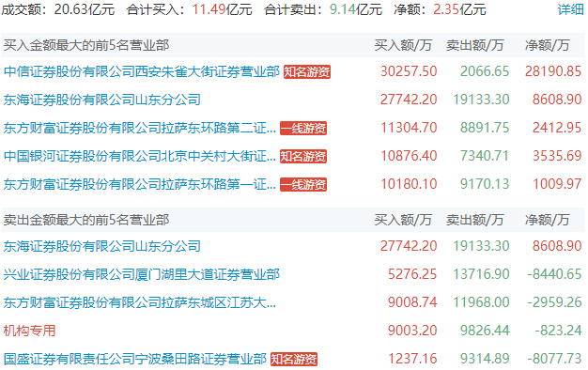Click buy amount 10876.40
588x370 pixels.
(x=409, y=156)
